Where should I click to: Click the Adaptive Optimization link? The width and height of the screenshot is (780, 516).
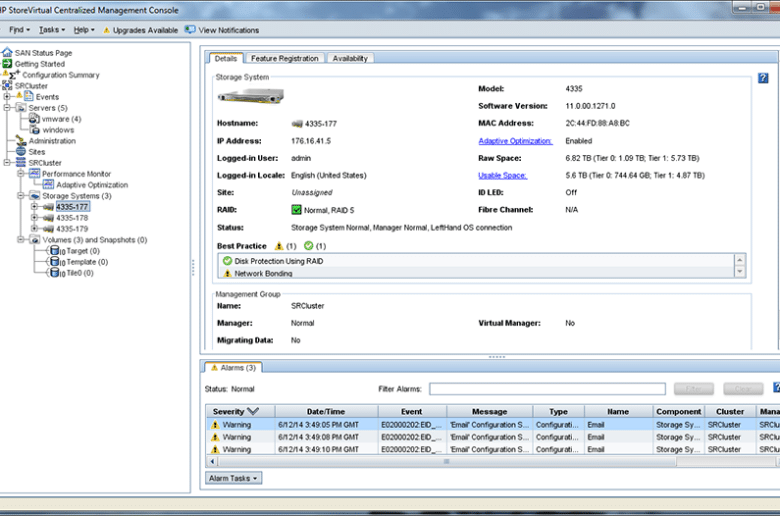[515, 141]
